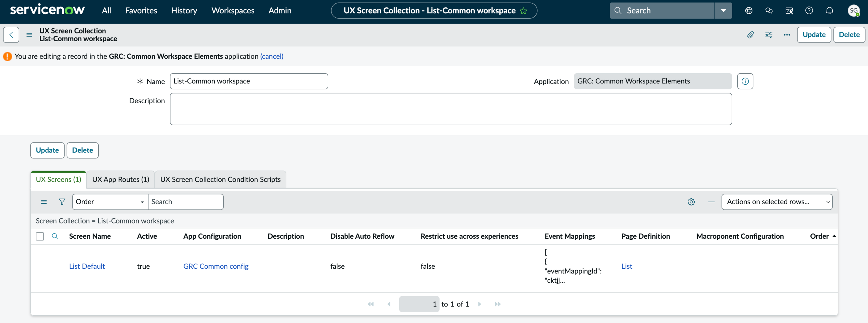The width and height of the screenshot is (868, 323).
Task: Toggle the list filter funnel icon
Action: point(62,202)
